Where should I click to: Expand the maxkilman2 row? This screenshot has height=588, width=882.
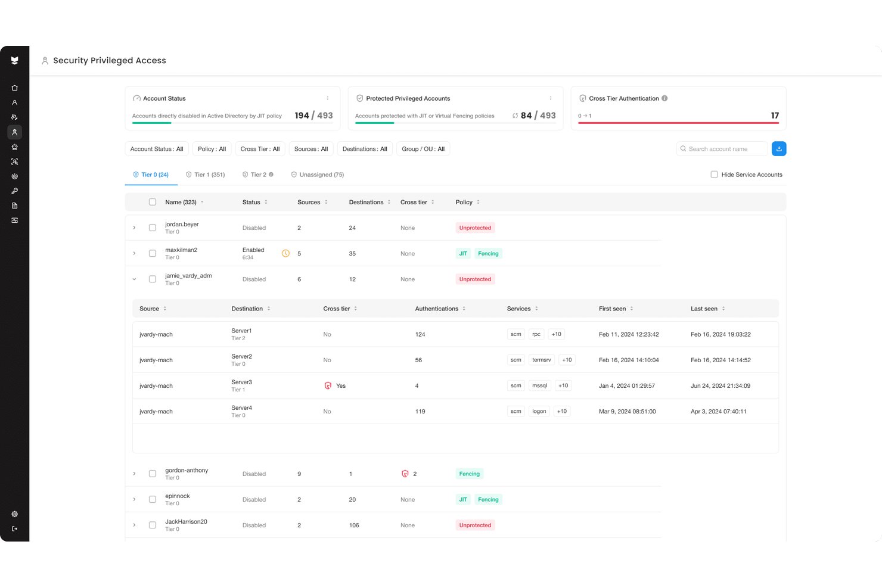(134, 253)
